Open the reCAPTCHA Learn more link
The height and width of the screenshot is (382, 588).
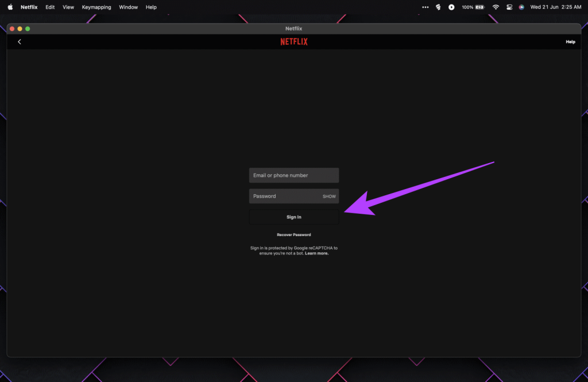point(316,253)
